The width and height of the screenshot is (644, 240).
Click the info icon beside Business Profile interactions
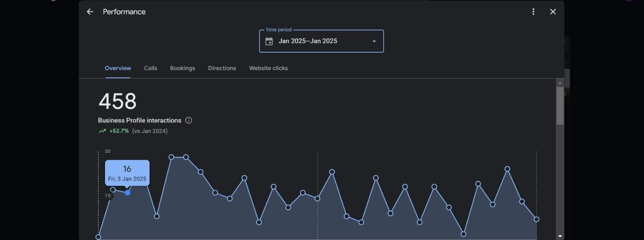pyautogui.click(x=189, y=120)
